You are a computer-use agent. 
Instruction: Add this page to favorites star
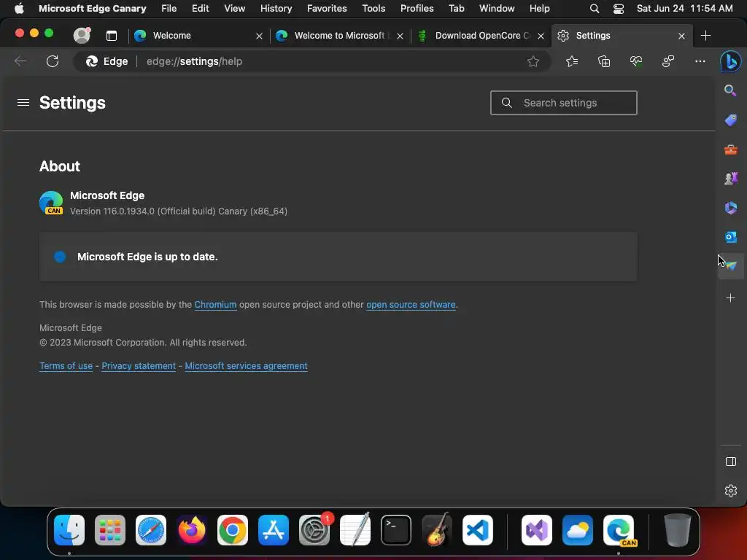(x=533, y=61)
